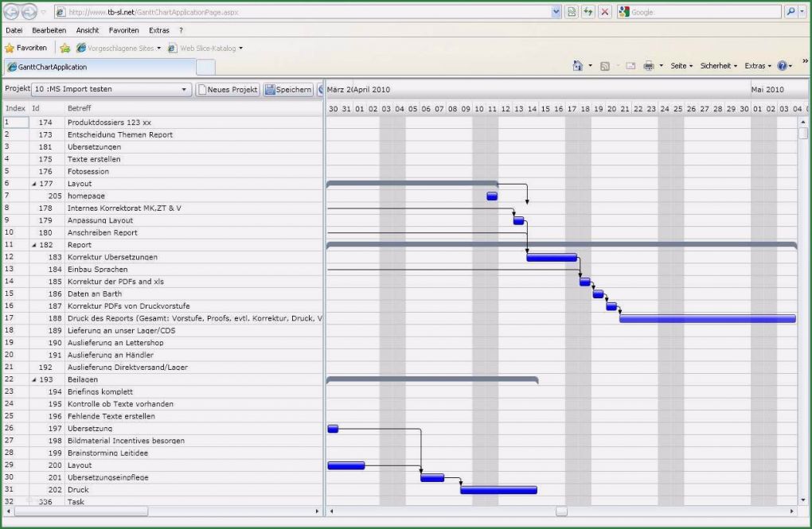This screenshot has height=529, width=812.
Task: Open the Extras dropdown in the command bar
Action: point(756,65)
